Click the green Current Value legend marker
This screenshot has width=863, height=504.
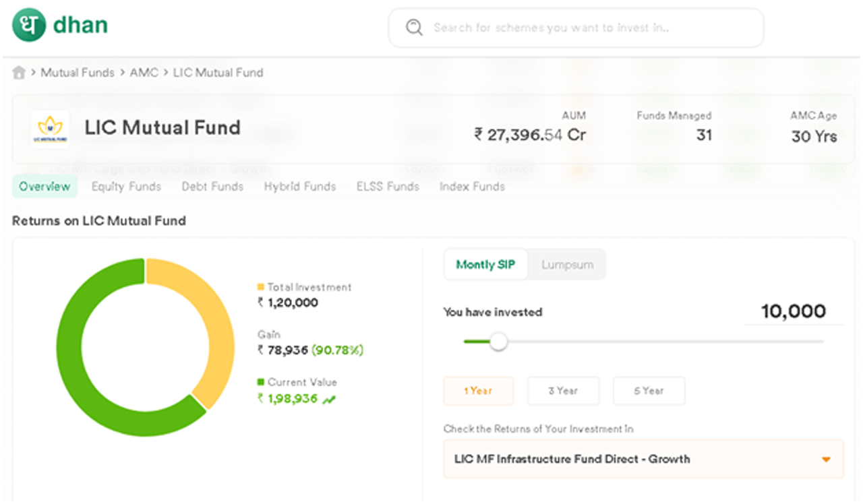(x=260, y=381)
